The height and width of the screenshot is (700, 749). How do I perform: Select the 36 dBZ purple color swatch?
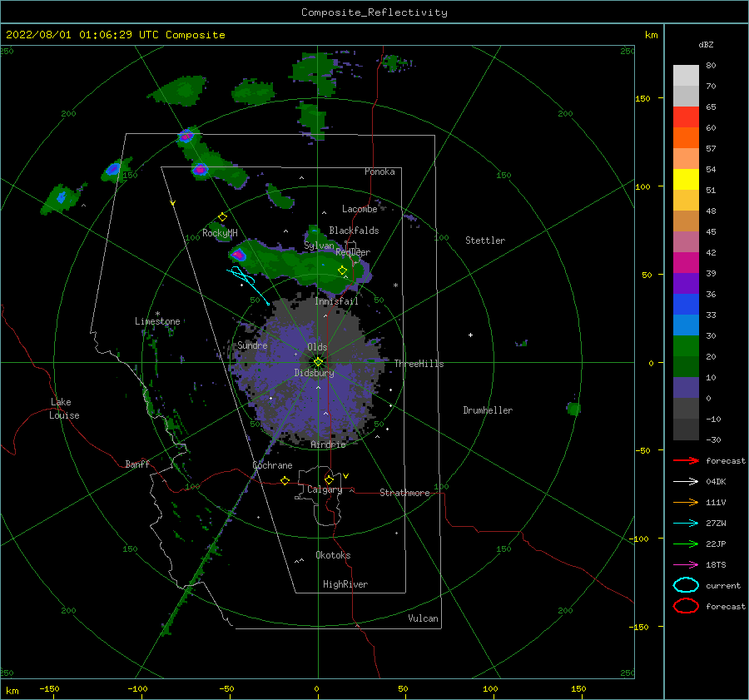coord(686,283)
